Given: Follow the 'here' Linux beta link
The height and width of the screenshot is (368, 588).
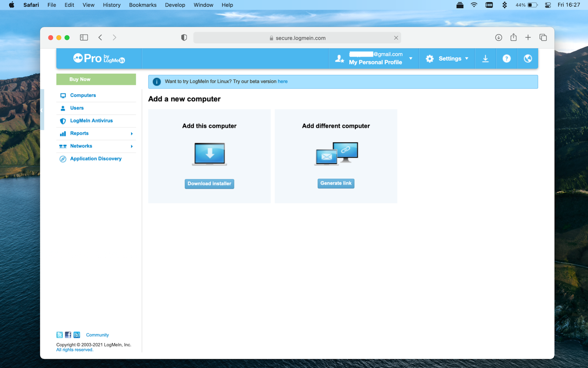Looking at the screenshot, I should tap(283, 82).
